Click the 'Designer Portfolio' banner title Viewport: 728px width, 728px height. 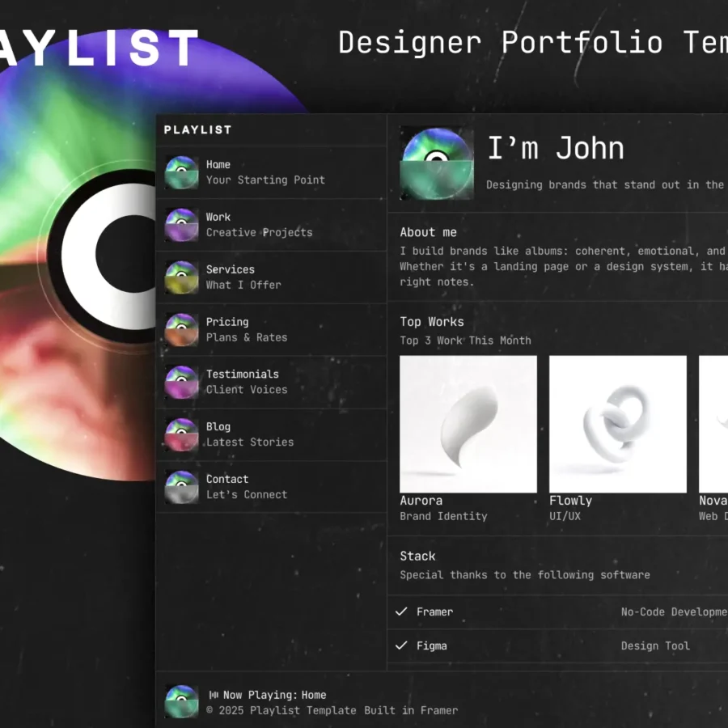tap(500, 43)
